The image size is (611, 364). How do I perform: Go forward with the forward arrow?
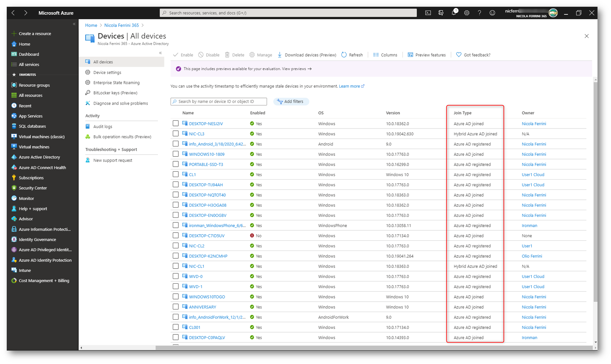click(26, 13)
